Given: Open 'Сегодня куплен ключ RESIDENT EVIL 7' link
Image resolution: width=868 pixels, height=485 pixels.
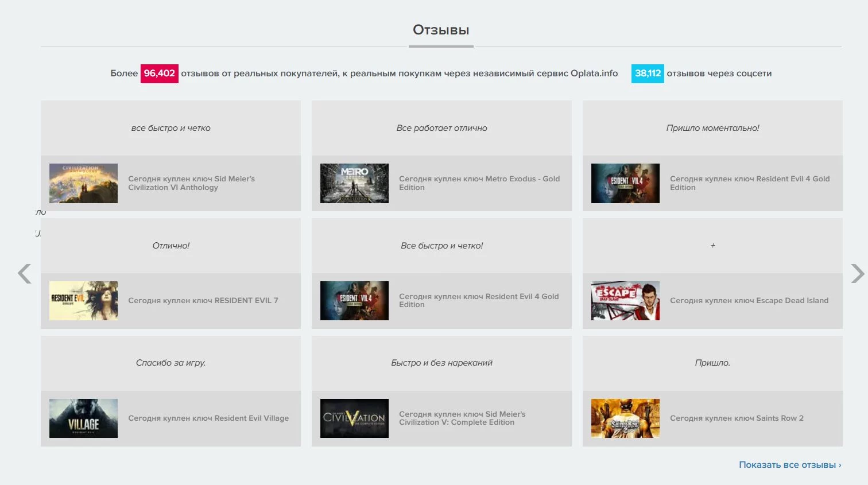Looking at the screenshot, I should tap(203, 301).
